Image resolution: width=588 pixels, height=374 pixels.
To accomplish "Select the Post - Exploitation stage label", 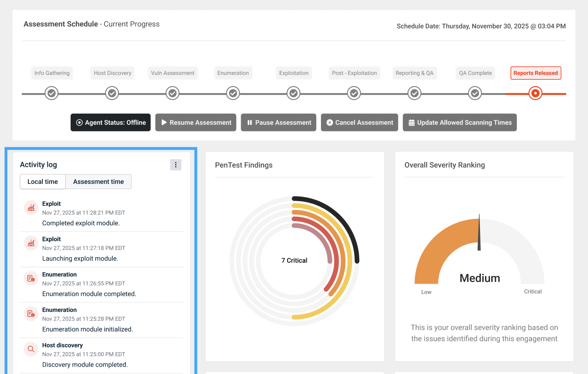I will (354, 73).
